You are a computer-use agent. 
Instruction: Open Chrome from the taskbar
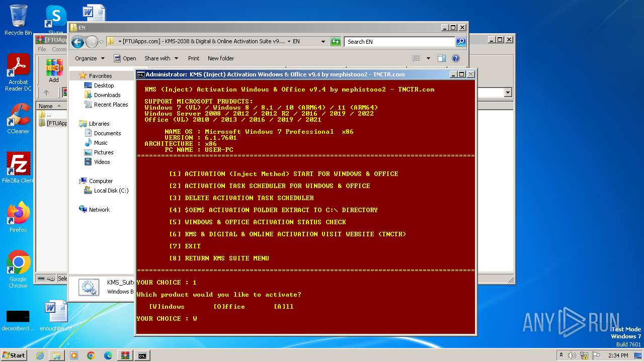click(x=91, y=355)
